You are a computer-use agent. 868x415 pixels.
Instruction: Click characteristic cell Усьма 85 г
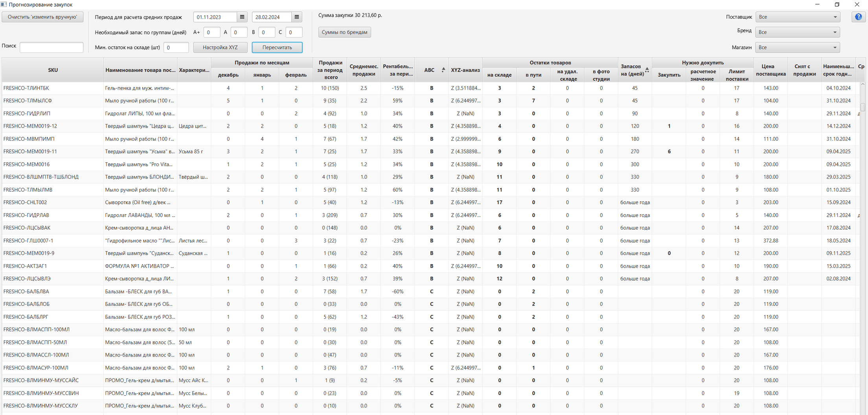coord(194,151)
